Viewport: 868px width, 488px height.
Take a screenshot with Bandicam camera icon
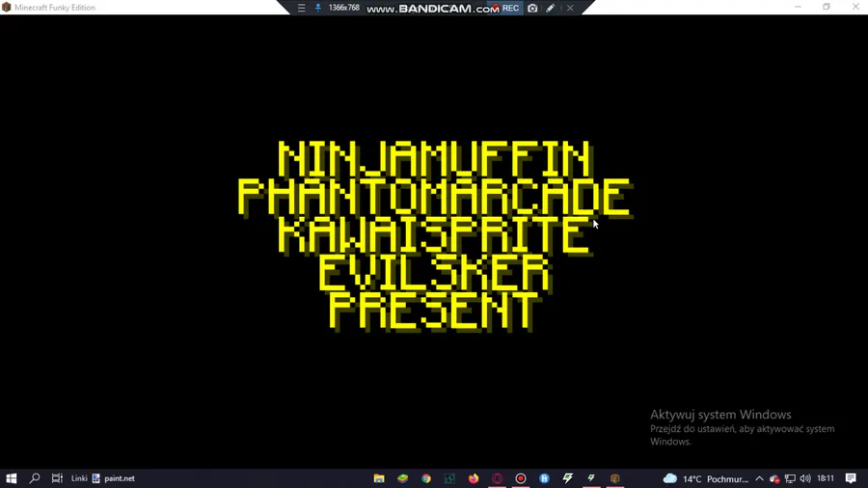[x=532, y=8]
